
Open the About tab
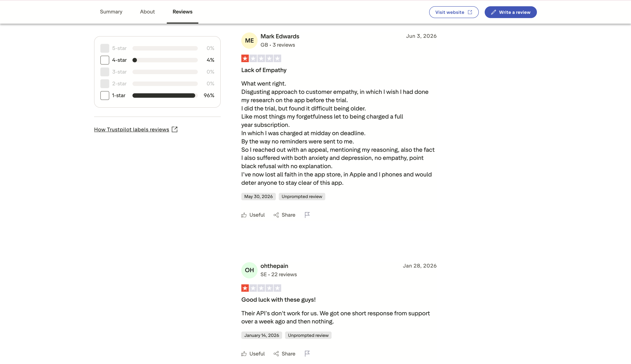click(147, 12)
